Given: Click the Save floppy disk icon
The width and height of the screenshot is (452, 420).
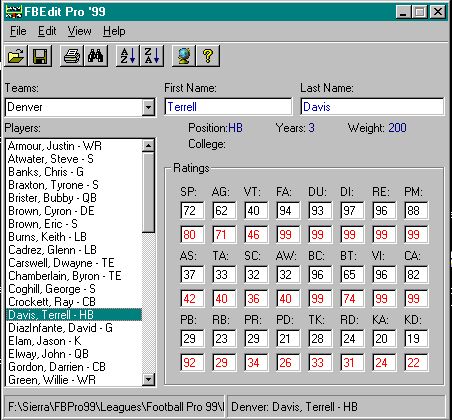Looking at the screenshot, I should pyautogui.click(x=40, y=56).
